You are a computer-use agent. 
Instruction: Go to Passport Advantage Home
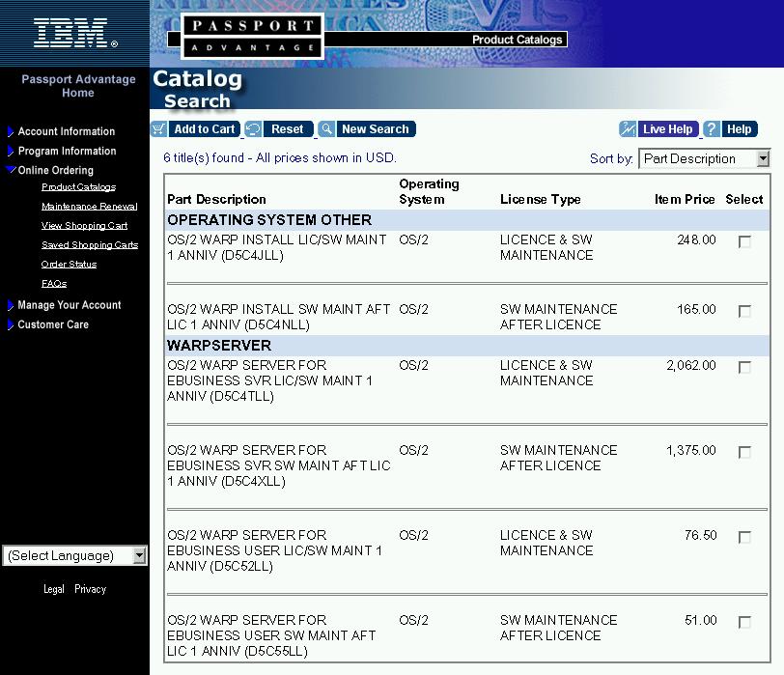coord(78,86)
